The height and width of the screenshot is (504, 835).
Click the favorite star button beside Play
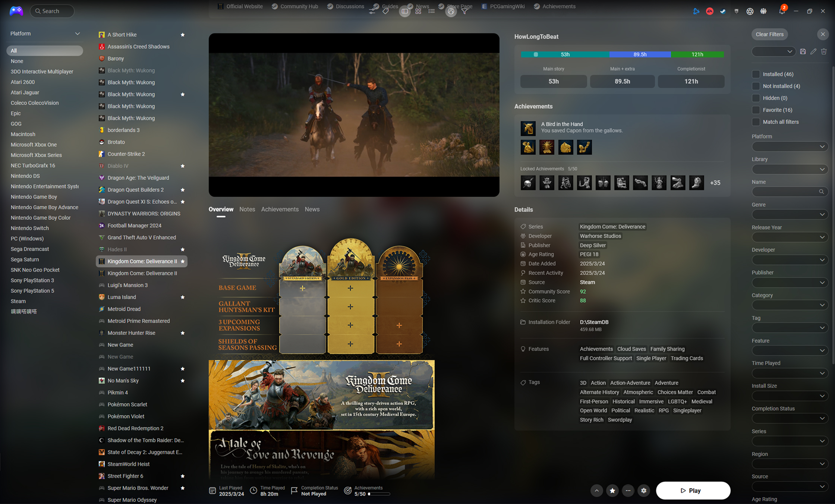click(612, 491)
